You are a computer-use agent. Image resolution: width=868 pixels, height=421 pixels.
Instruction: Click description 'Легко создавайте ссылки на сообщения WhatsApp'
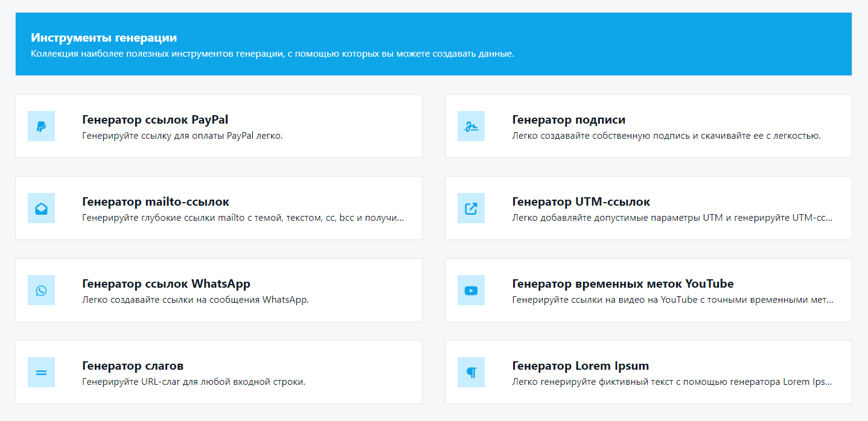pos(195,300)
